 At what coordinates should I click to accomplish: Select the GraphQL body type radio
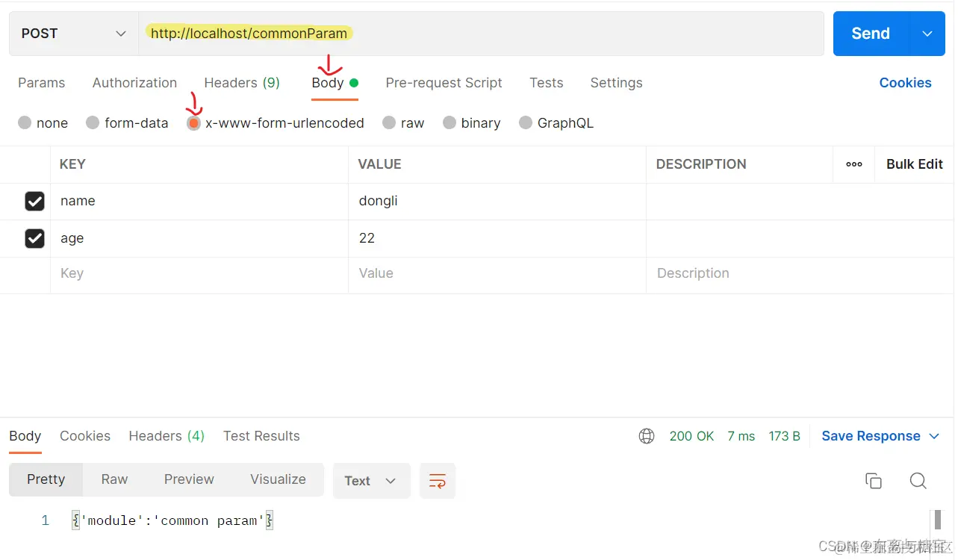coord(526,122)
